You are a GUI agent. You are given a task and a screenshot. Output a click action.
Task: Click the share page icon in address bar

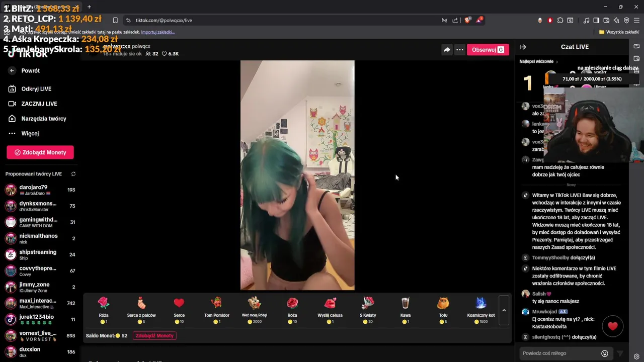(x=455, y=20)
